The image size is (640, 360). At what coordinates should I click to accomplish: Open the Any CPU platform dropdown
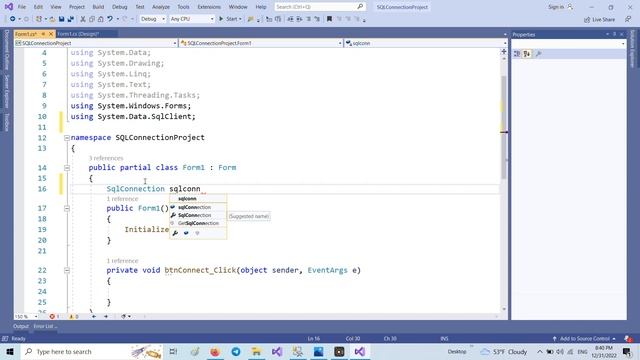192,19
